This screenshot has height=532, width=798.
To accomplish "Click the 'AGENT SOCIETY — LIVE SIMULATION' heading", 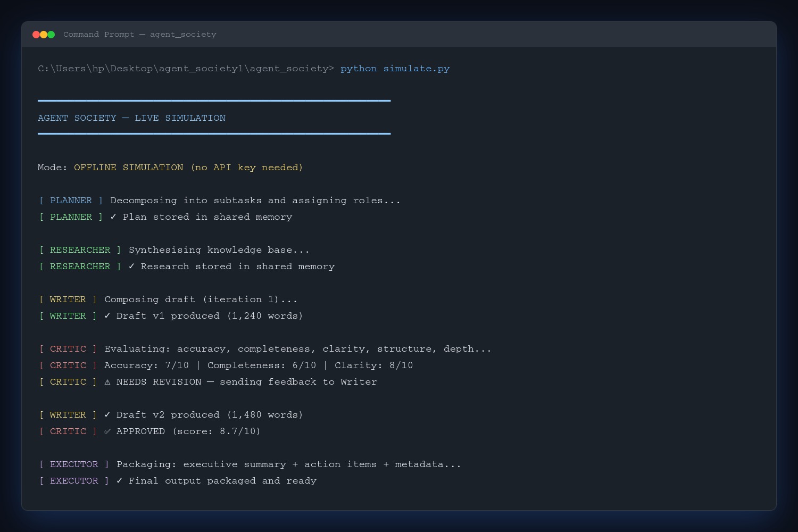I will [x=132, y=118].
